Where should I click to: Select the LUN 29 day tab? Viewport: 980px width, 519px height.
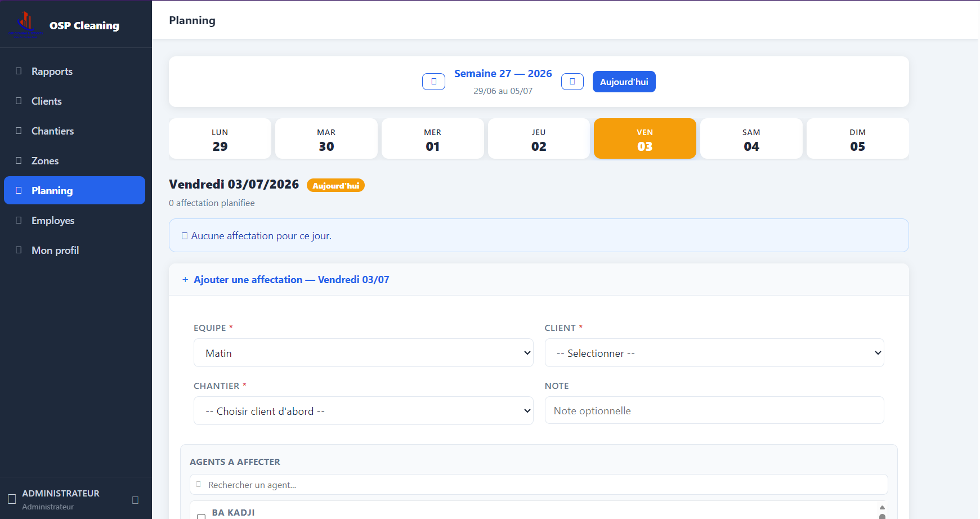tap(220, 138)
